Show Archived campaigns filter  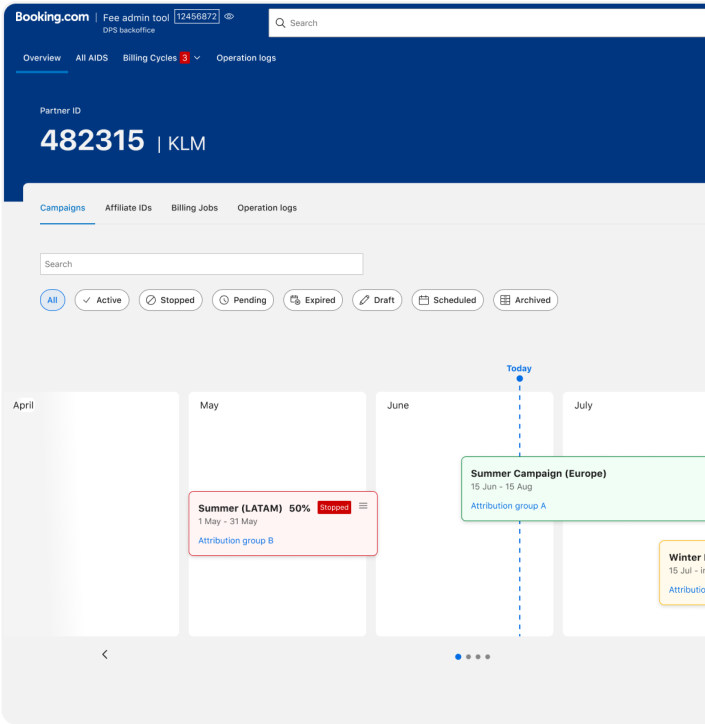[x=525, y=300]
